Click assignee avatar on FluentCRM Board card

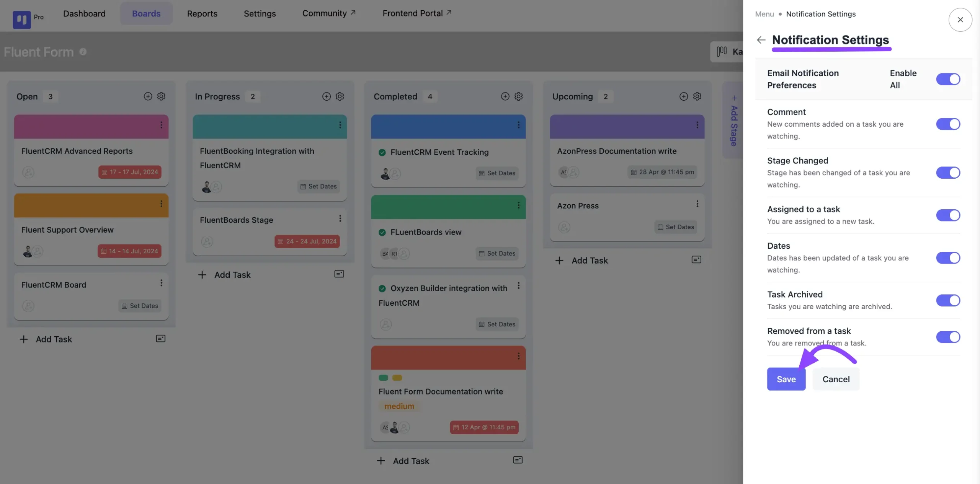click(28, 306)
